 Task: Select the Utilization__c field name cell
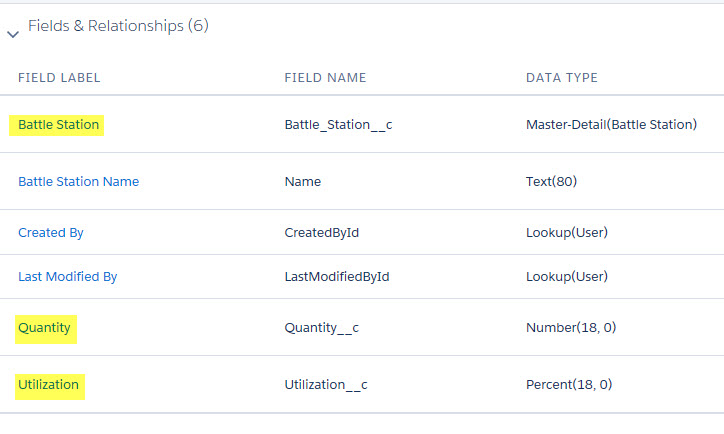327,384
